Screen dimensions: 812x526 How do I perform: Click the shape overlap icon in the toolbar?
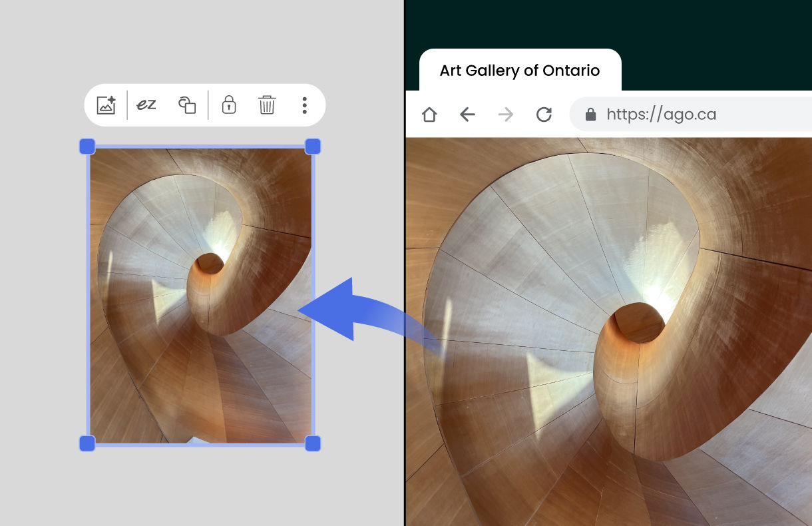point(186,105)
